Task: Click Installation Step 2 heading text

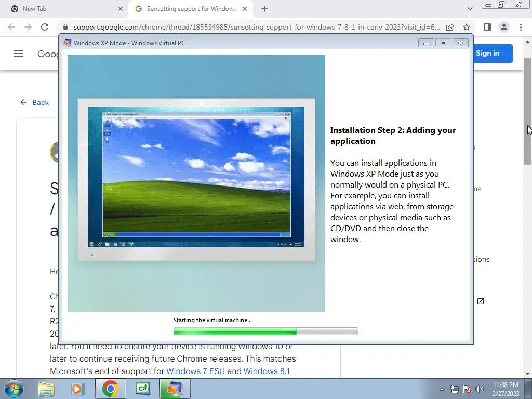Action: [393, 136]
